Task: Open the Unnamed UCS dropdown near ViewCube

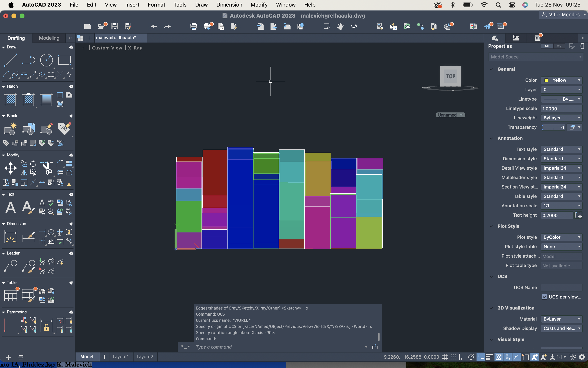Action: [450, 115]
